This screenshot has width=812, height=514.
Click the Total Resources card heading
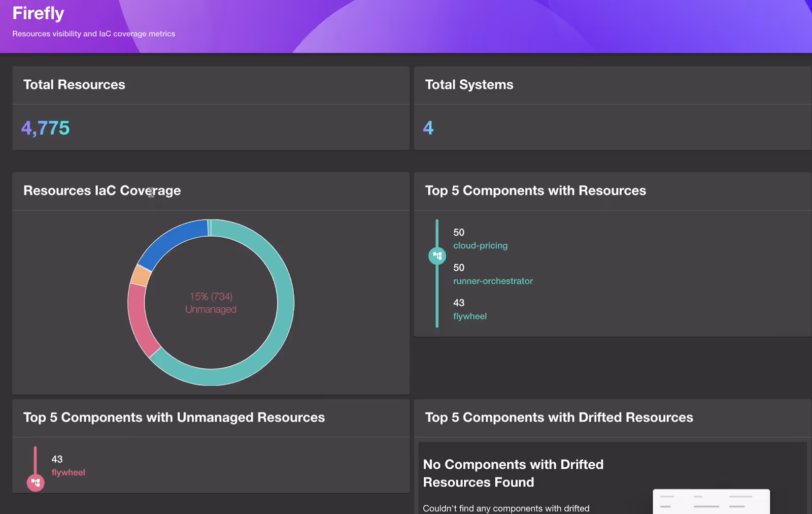(x=74, y=84)
